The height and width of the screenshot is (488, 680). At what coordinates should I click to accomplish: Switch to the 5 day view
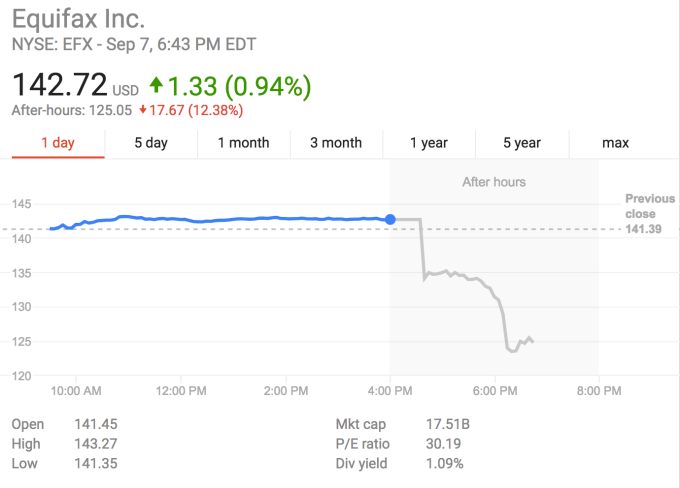click(151, 143)
